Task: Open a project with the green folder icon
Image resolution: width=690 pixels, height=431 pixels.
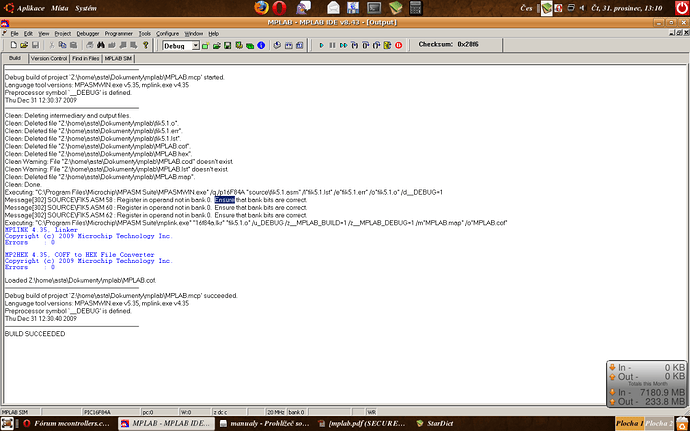Action: tap(217, 45)
